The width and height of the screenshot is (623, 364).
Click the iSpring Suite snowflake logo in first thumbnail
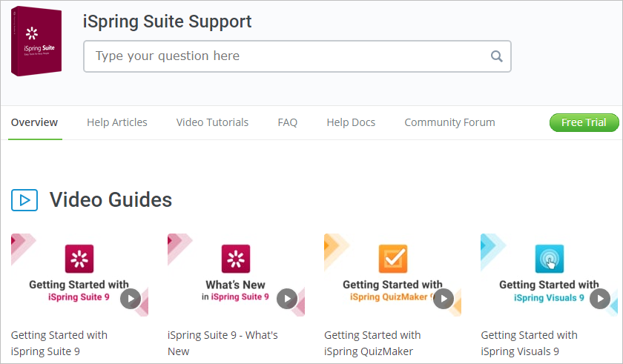79,259
